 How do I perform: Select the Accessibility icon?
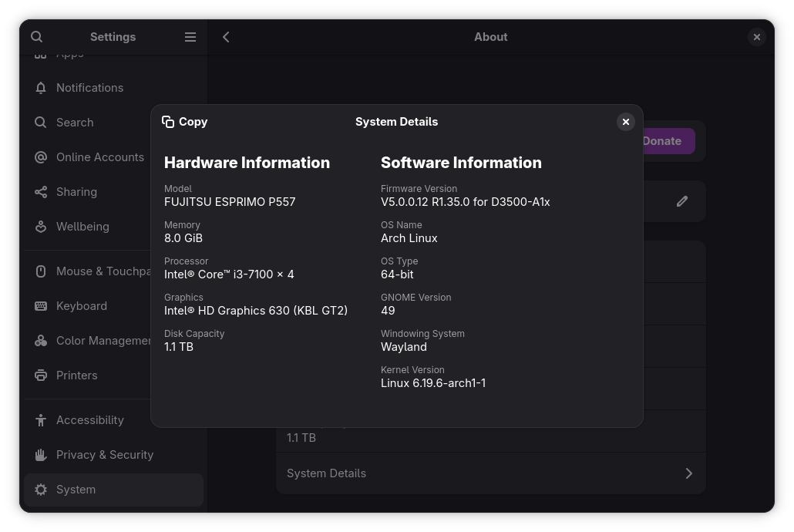41,419
